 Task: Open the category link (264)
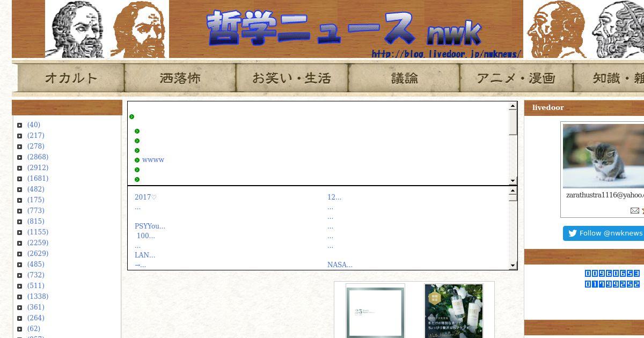tap(36, 318)
